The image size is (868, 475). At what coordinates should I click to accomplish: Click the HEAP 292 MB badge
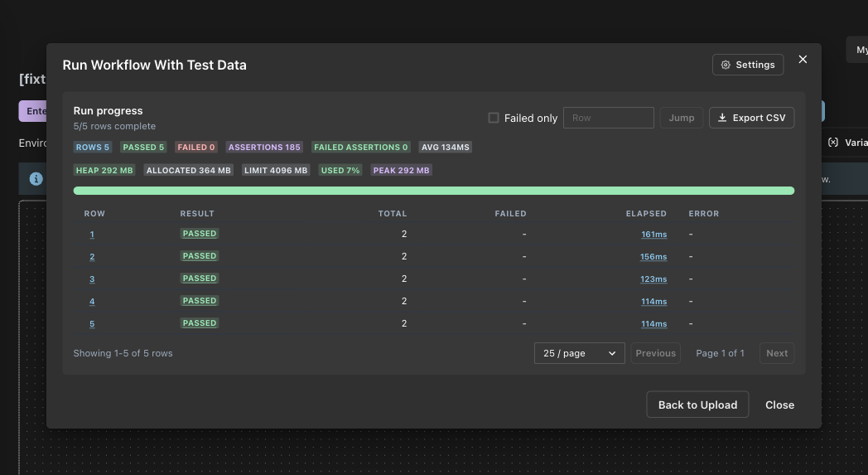coord(104,170)
